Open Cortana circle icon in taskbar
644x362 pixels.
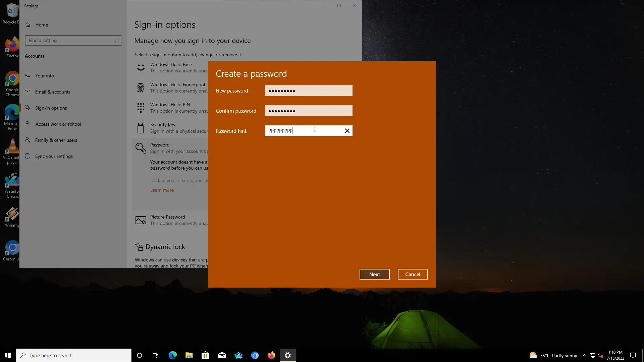[x=140, y=355]
